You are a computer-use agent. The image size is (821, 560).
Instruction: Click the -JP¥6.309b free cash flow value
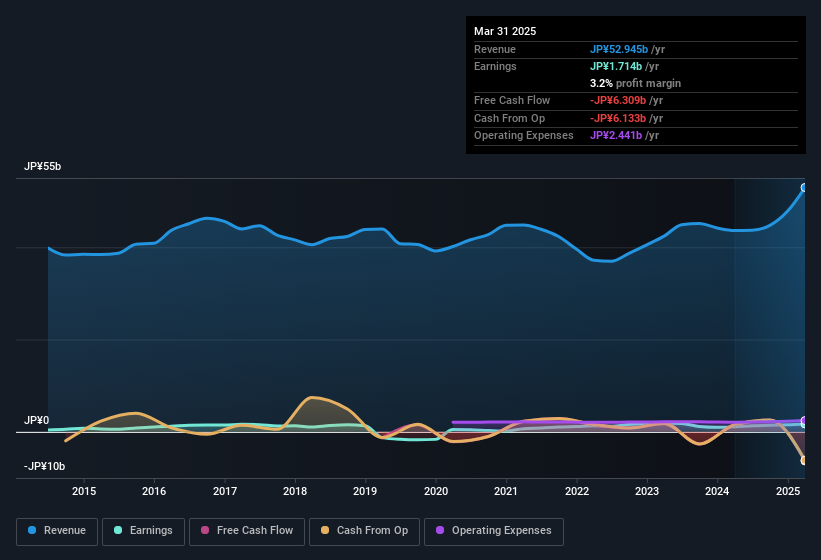(x=618, y=100)
